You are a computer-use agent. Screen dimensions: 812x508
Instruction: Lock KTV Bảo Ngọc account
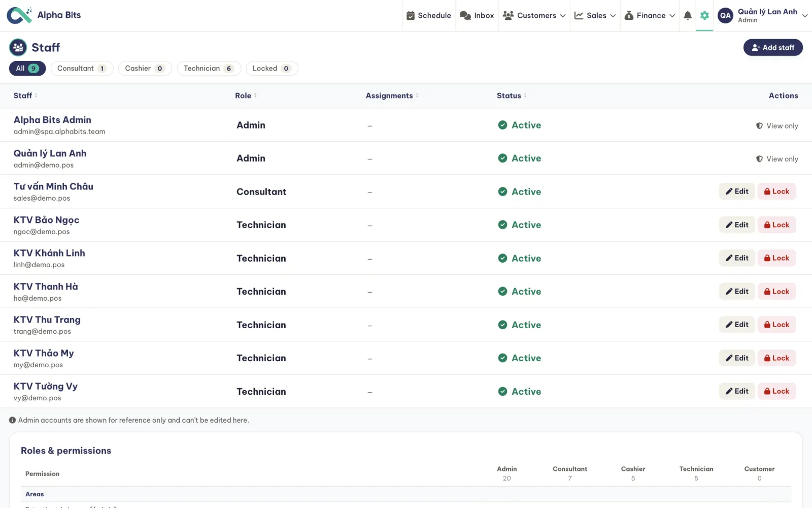coord(776,225)
